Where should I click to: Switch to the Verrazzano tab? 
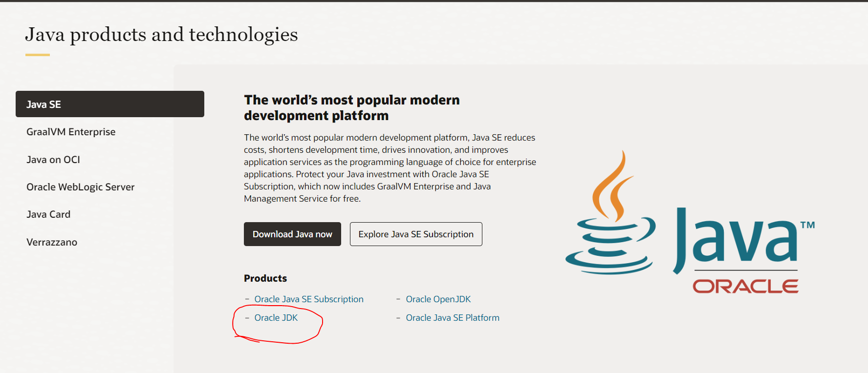(52, 242)
